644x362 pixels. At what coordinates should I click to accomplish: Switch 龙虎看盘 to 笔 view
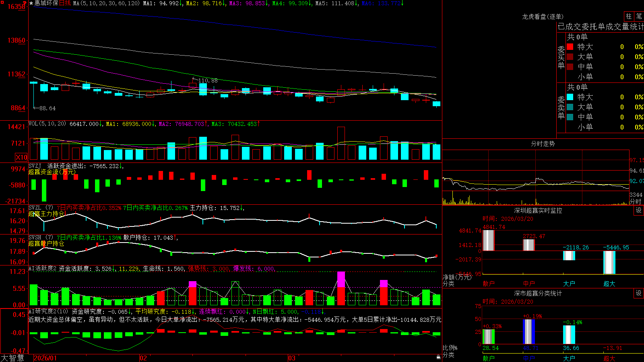tap(639, 16)
